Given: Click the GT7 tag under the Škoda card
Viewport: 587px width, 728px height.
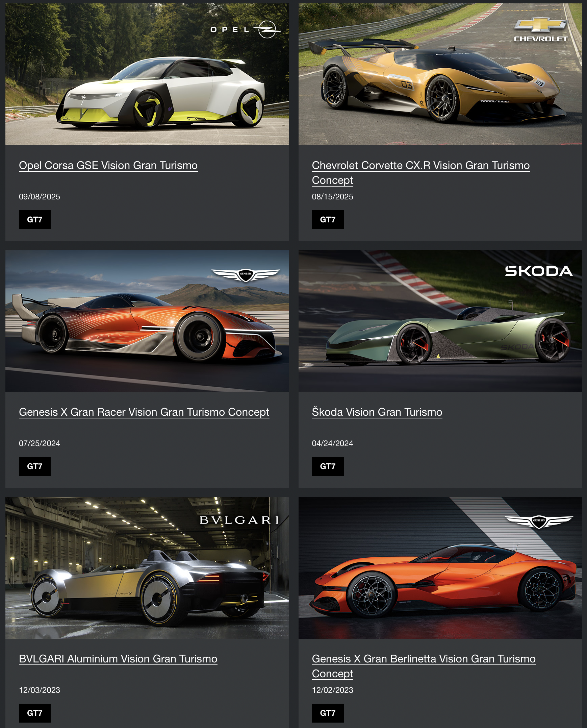Looking at the screenshot, I should coord(328,466).
